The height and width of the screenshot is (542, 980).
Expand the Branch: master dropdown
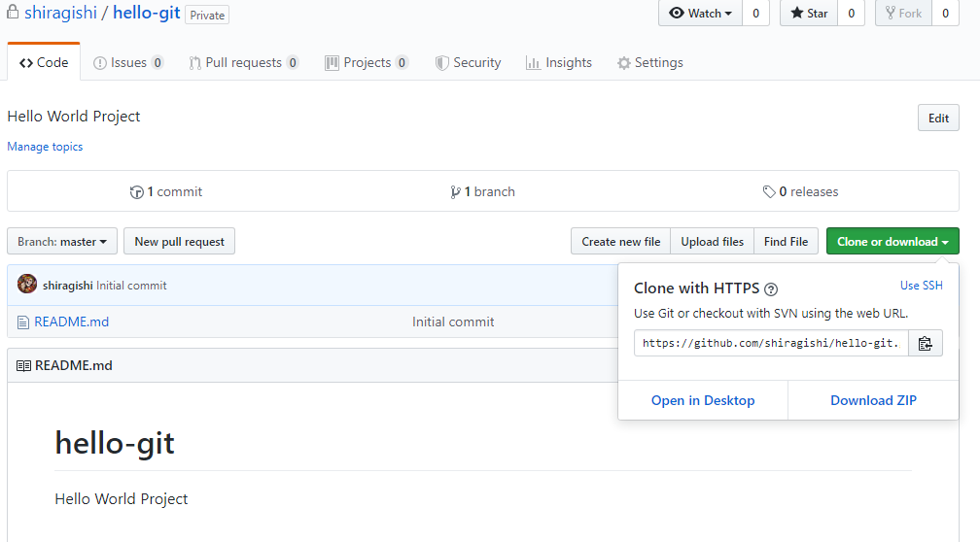(62, 242)
